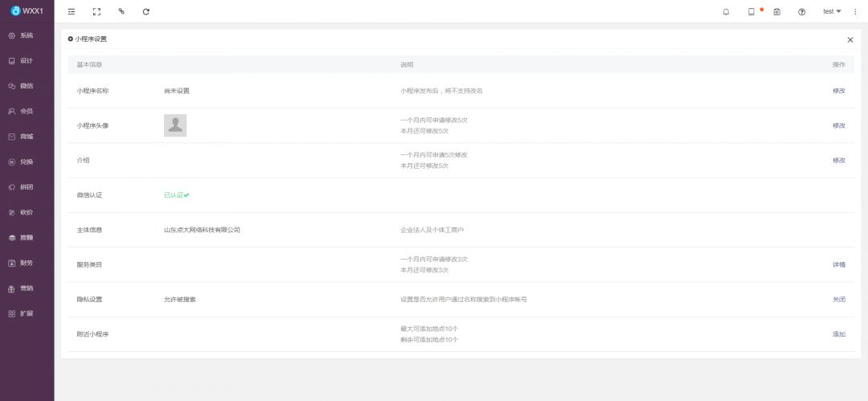868x401 pixels.
Task: Click the 小程序头像 avatar placeholder image
Action: 175,125
